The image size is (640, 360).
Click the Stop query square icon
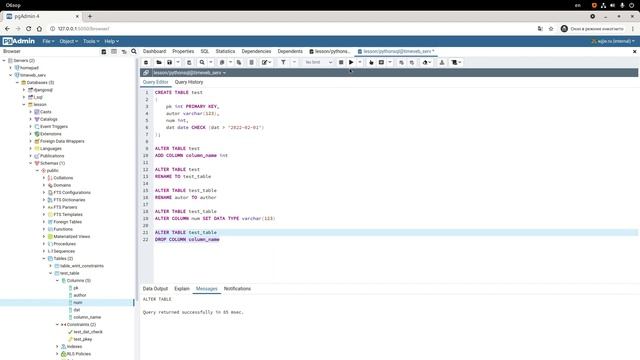tap(341, 62)
